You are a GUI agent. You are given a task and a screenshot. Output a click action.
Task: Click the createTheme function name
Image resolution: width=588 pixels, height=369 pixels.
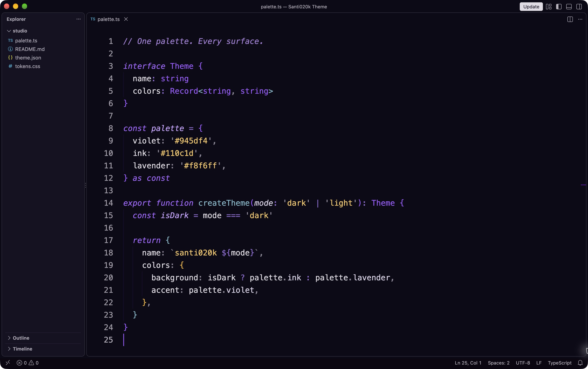coord(224,203)
